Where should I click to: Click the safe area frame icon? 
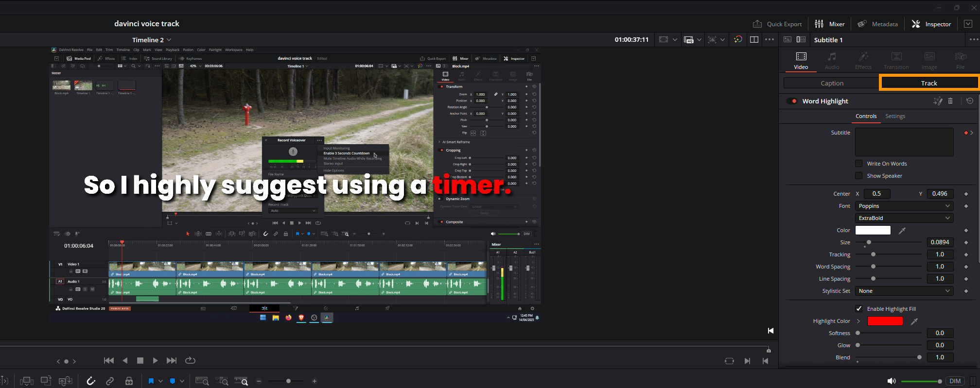(x=664, y=40)
